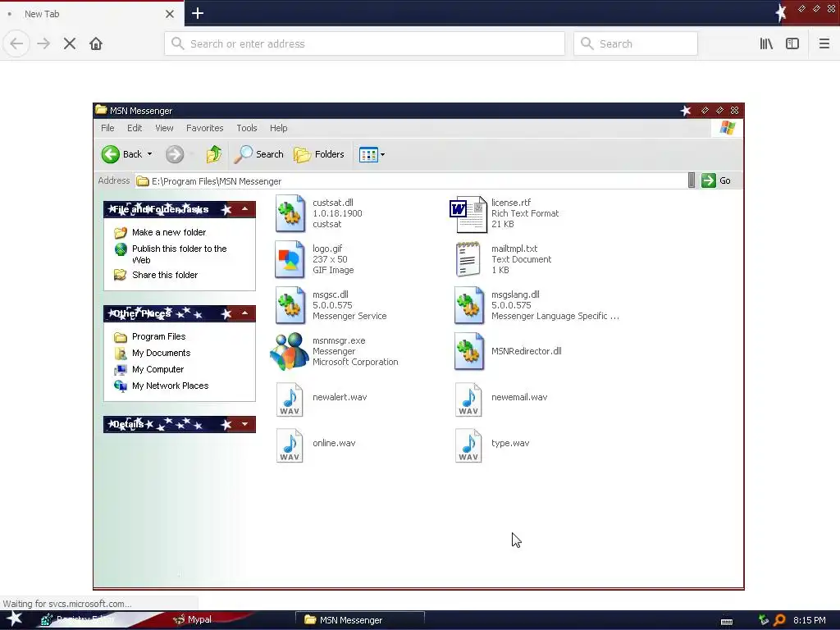Open the Help menu
Screen dimensions: 840x630
279,128
